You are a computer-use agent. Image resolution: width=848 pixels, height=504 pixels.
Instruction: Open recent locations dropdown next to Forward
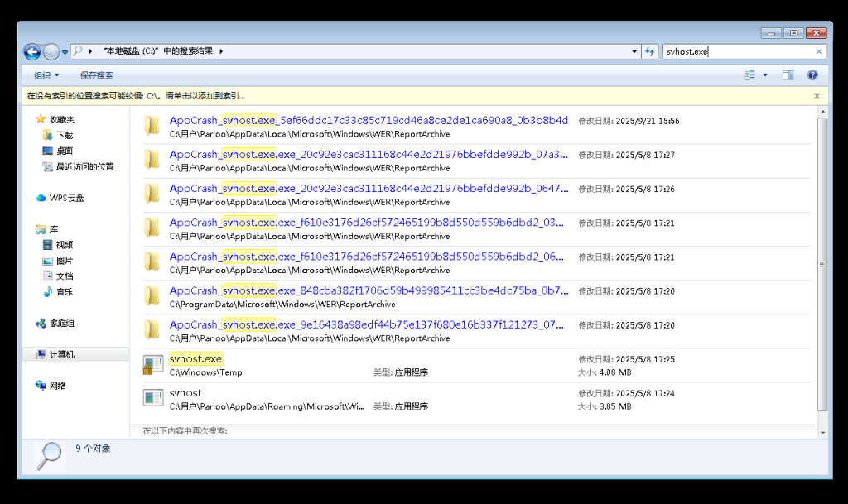[x=65, y=52]
